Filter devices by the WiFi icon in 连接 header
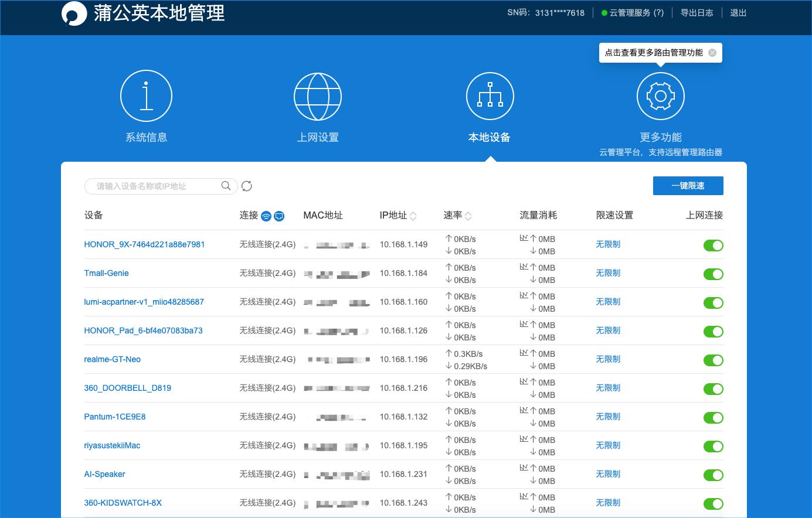This screenshot has height=518, width=812. pyautogui.click(x=267, y=216)
